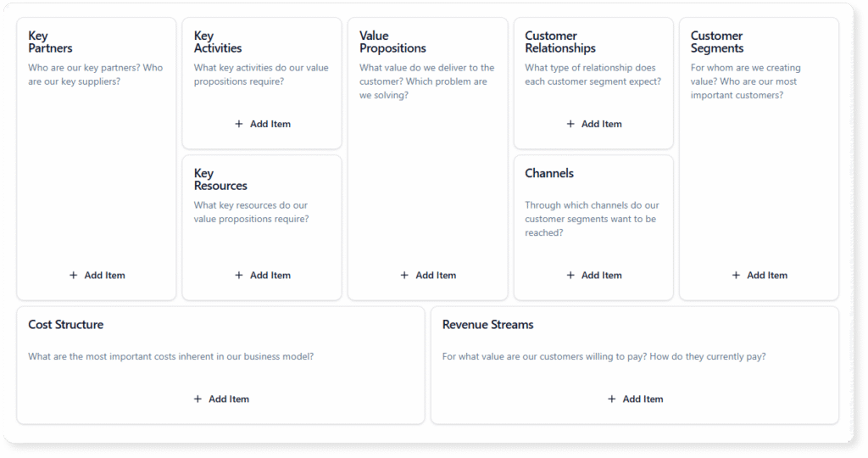
Task: Select the plus icon in Channels card
Action: [570, 276]
